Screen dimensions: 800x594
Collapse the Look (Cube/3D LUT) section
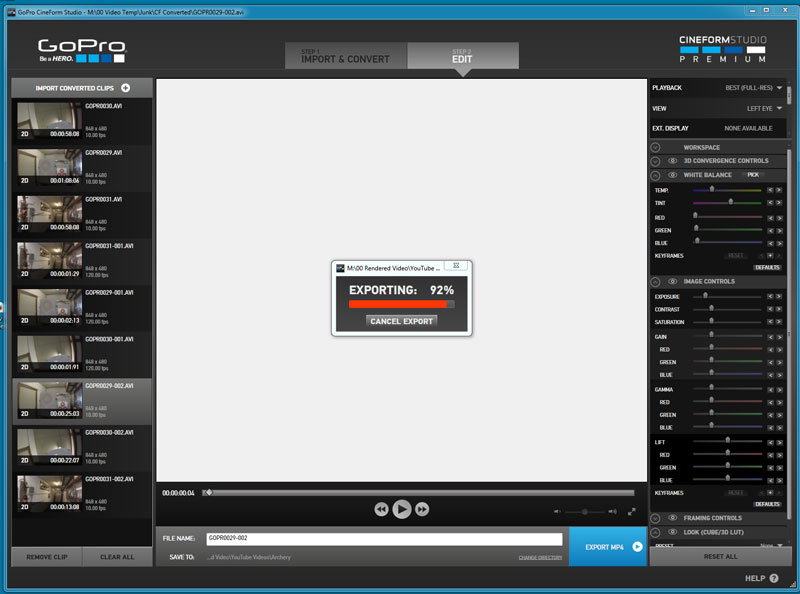coord(656,533)
